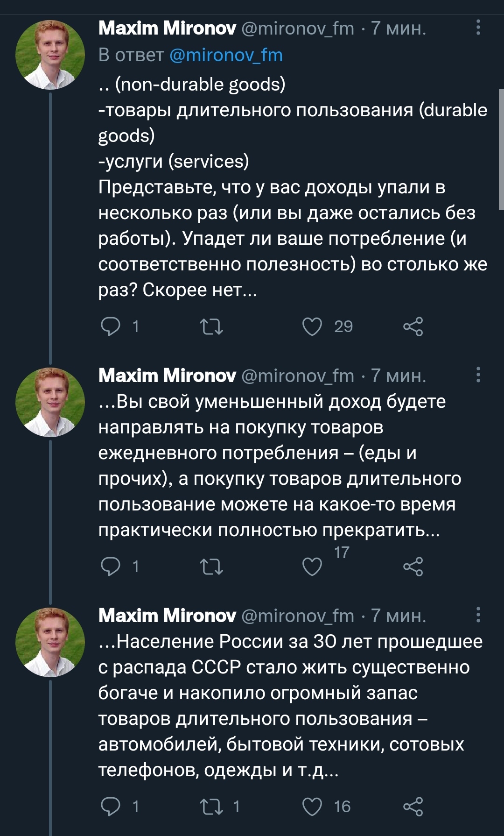This screenshot has height=836, width=504.
Task: Reply to the non-durable goods tweet
Action: [111, 326]
